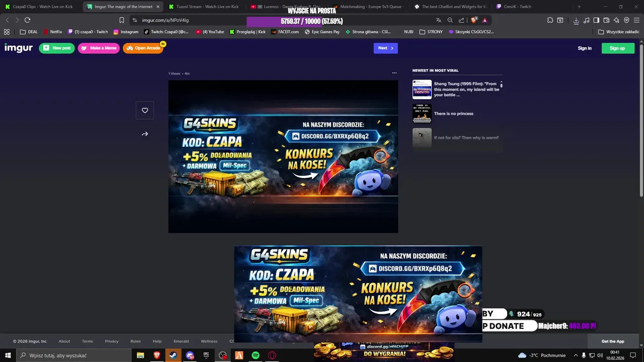Open Brave Shields lion icon

(x=474, y=20)
